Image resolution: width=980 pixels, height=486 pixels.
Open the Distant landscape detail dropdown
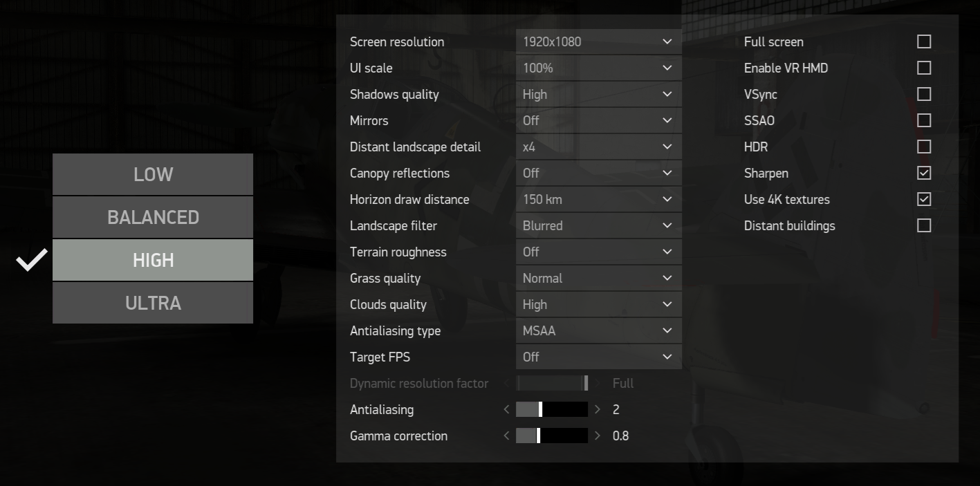click(x=598, y=147)
